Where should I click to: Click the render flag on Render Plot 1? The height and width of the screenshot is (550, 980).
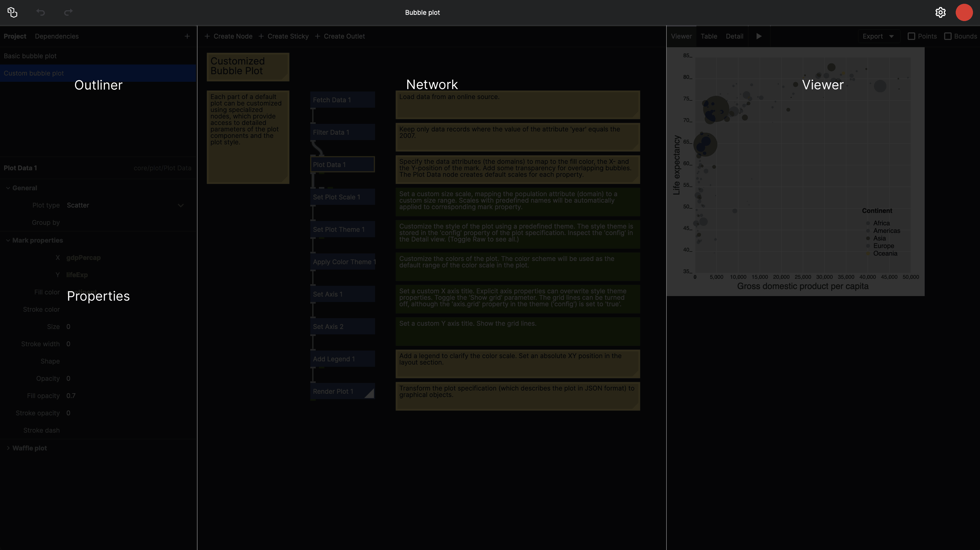click(x=370, y=393)
